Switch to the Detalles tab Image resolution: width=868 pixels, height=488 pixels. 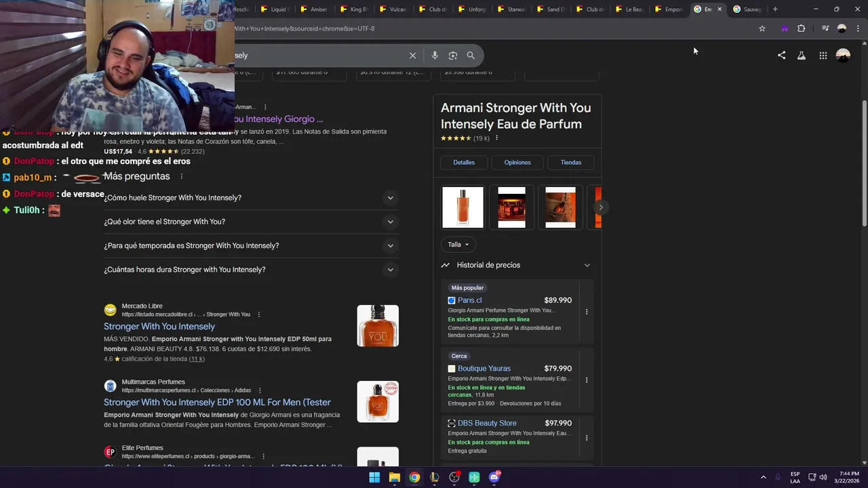(464, 163)
